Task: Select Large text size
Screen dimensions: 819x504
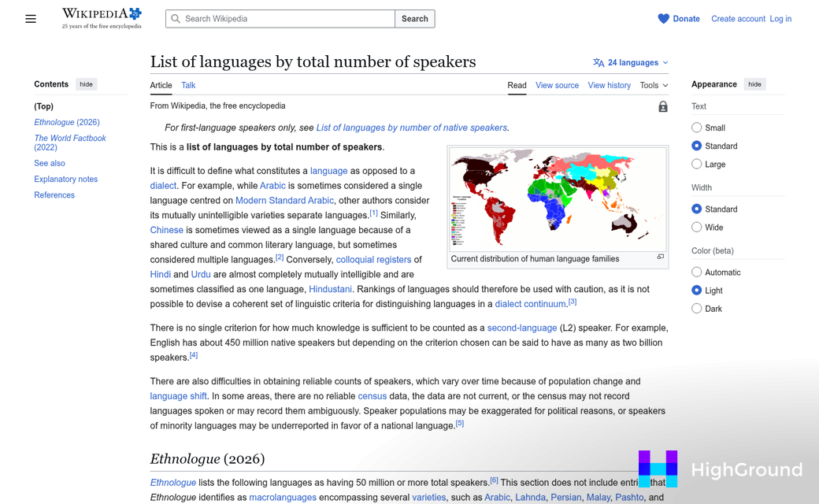Action: coord(696,164)
